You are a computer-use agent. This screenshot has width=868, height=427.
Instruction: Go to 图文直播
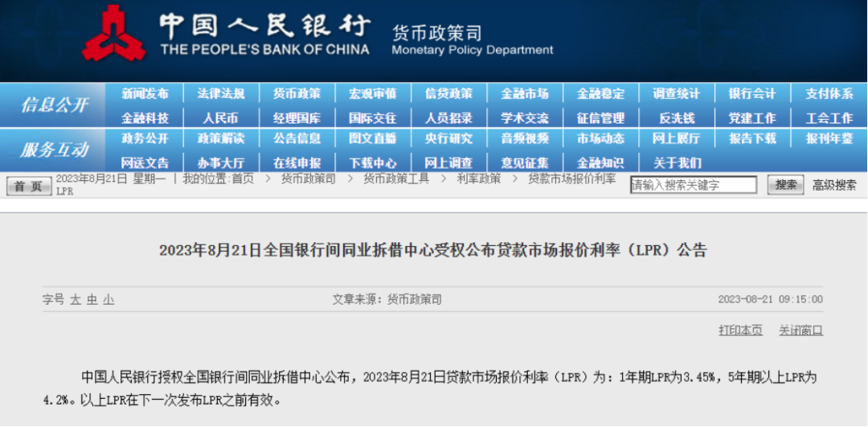[x=372, y=138]
